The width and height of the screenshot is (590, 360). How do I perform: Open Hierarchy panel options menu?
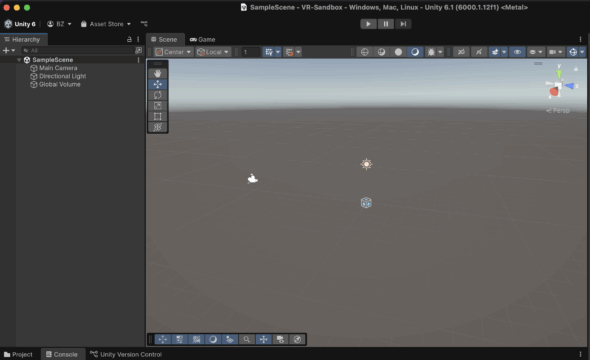coord(138,39)
